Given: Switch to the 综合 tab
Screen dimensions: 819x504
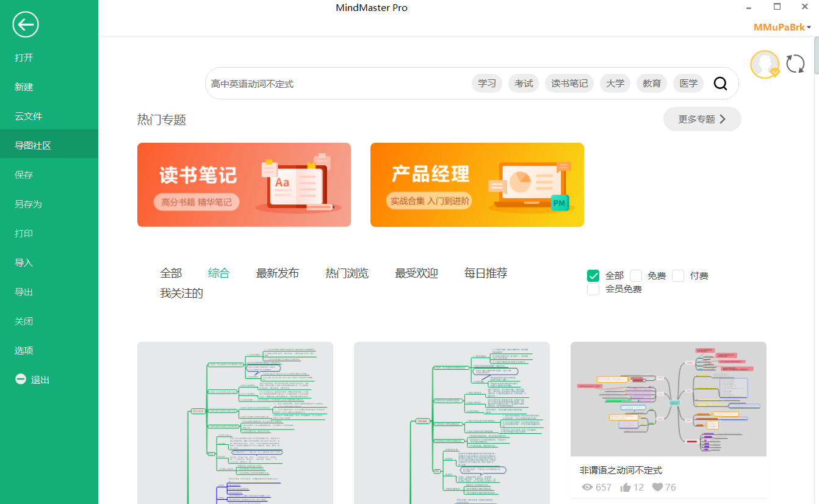Looking at the screenshot, I should point(218,273).
